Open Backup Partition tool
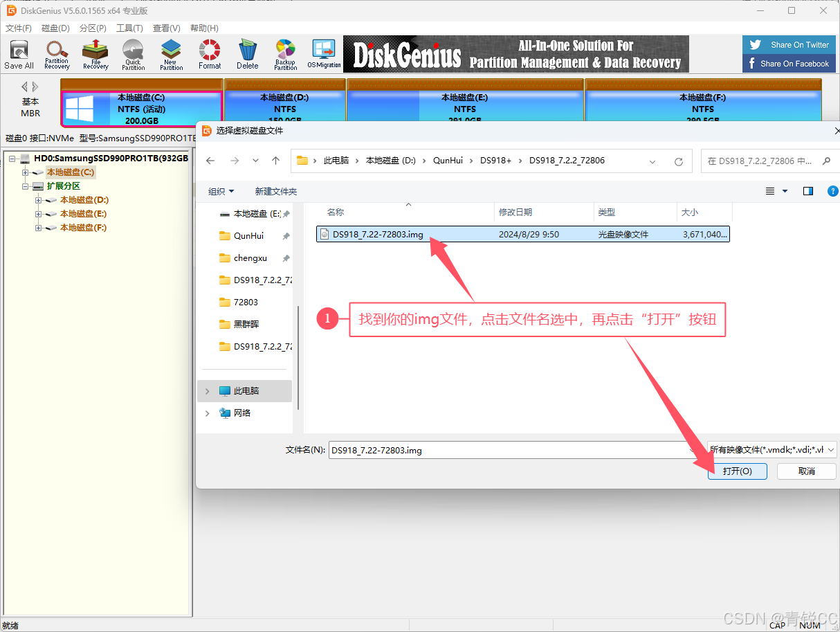 pyautogui.click(x=285, y=55)
